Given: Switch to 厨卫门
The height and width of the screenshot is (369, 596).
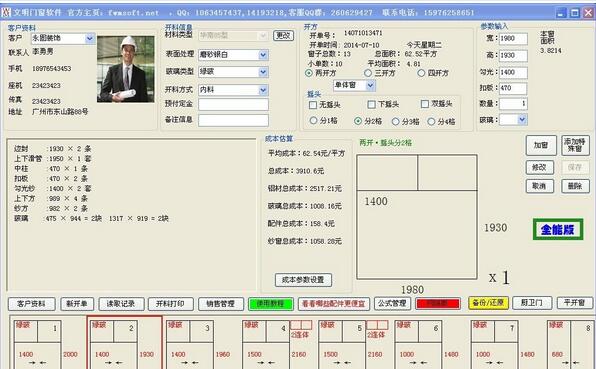Looking at the screenshot, I should [532, 303].
